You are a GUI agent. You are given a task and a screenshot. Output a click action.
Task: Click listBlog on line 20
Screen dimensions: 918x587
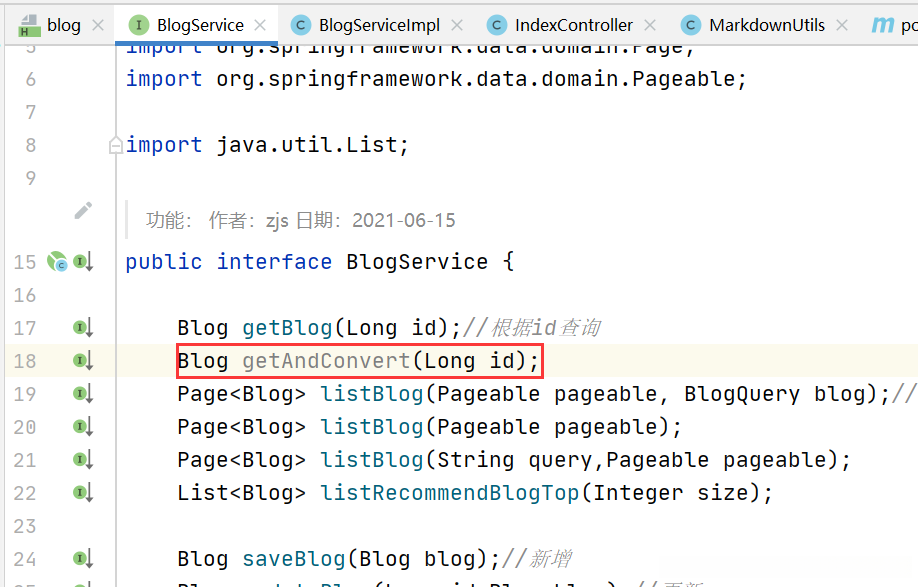[x=372, y=427]
